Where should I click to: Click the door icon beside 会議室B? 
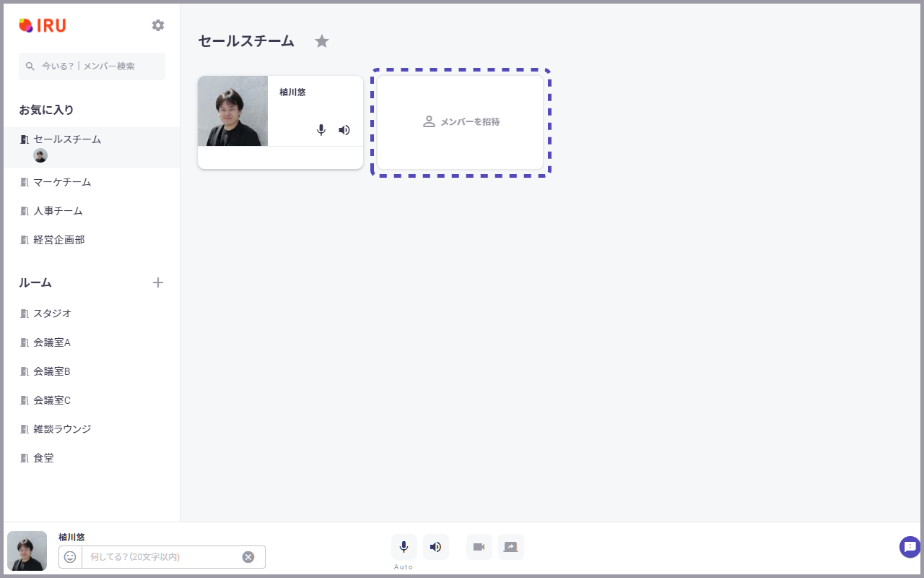25,371
